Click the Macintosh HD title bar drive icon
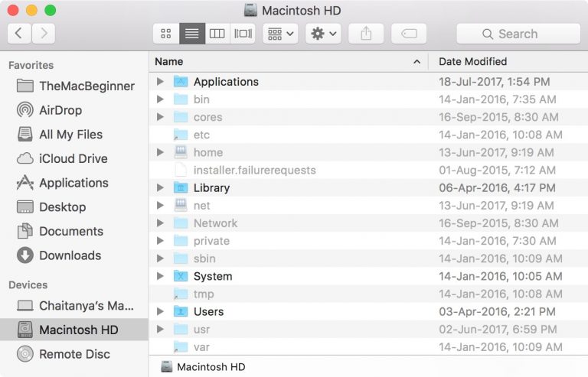Viewport: 588px width, 377px height. coord(250,10)
